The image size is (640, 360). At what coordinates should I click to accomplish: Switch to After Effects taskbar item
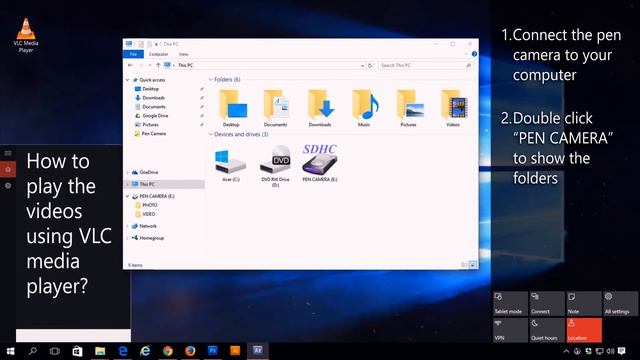click(x=258, y=350)
